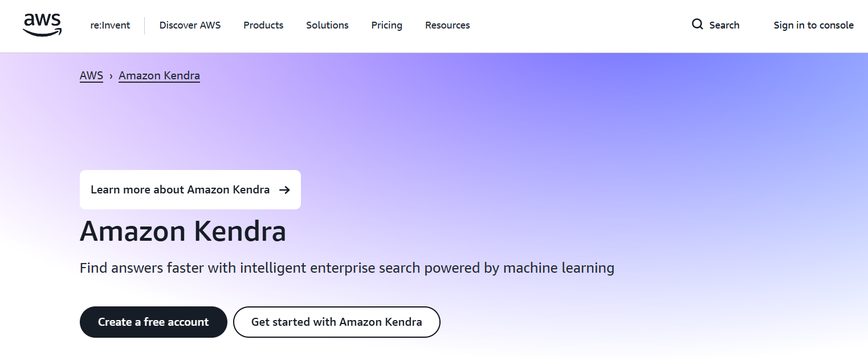Viewport: 868px width, 360px height.
Task: Open the Solutions menu
Action: pyautogui.click(x=327, y=25)
